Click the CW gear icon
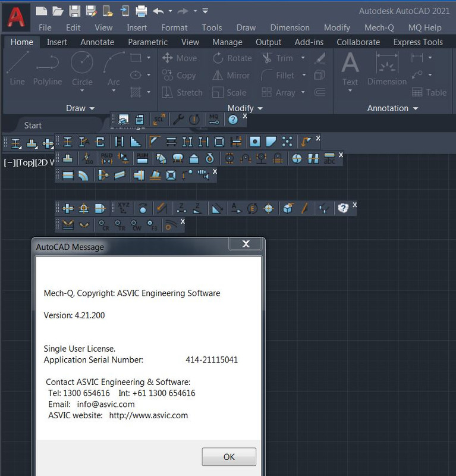 tap(136, 225)
